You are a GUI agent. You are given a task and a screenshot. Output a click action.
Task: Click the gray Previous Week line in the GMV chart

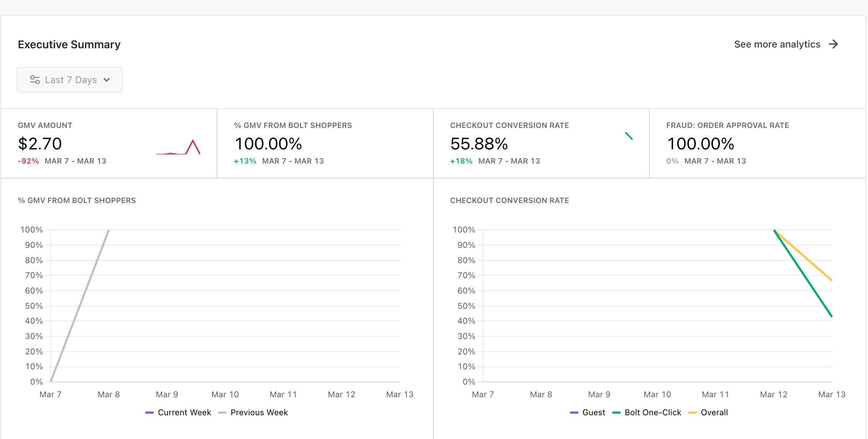point(80,306)
